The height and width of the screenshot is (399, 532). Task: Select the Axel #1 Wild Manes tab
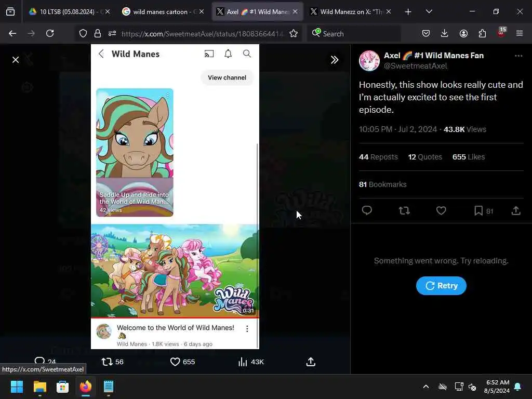coord(258,12)
